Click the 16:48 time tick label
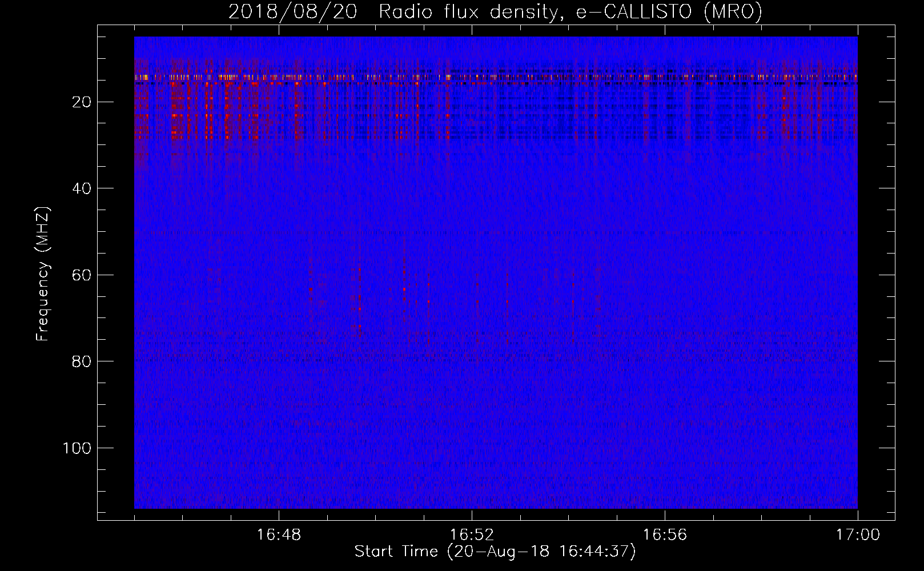Viewport: 924px width, 571px height. click(279, 535)
